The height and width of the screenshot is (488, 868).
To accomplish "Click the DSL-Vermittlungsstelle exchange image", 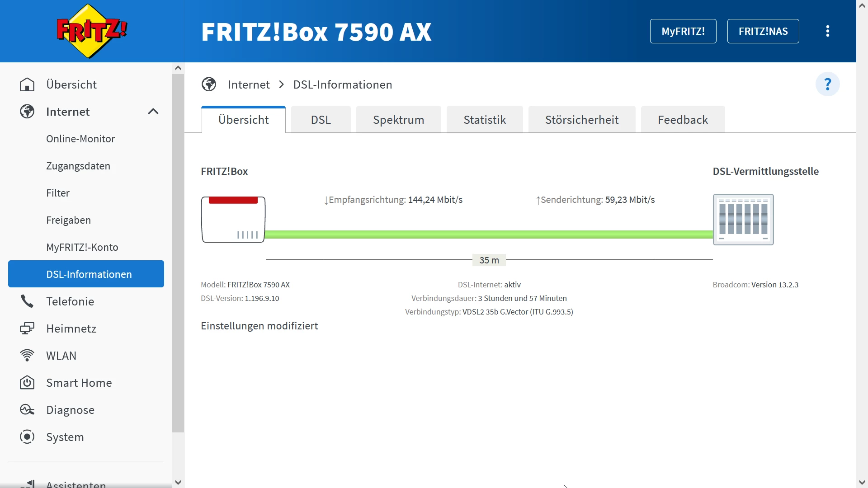I will pyautogui.click(x=743, y=220).
